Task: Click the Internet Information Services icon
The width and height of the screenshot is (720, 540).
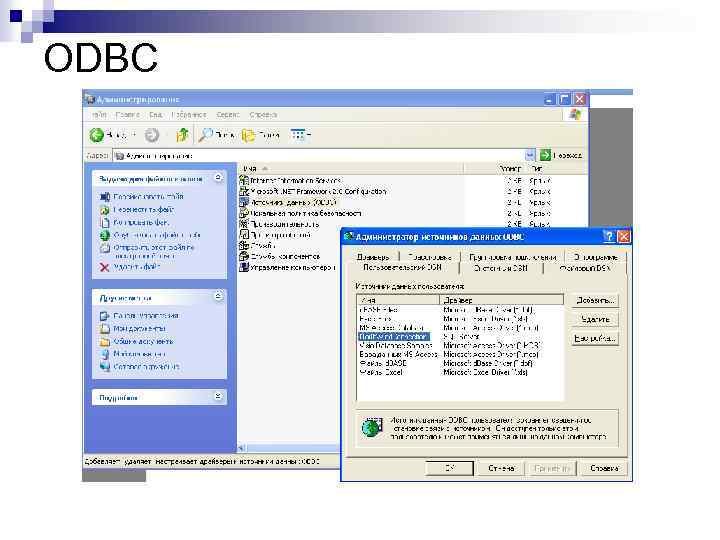Action: 244,180
